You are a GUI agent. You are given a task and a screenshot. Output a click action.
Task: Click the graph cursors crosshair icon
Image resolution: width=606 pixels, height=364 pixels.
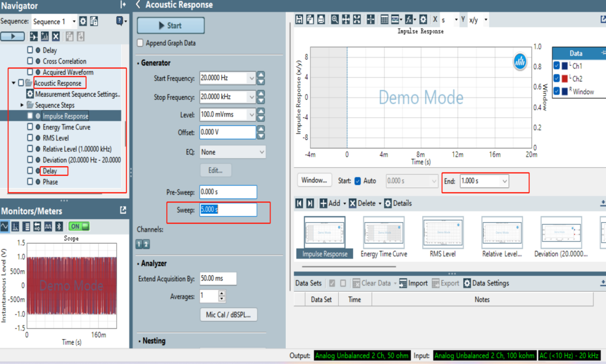click(371, 20)
